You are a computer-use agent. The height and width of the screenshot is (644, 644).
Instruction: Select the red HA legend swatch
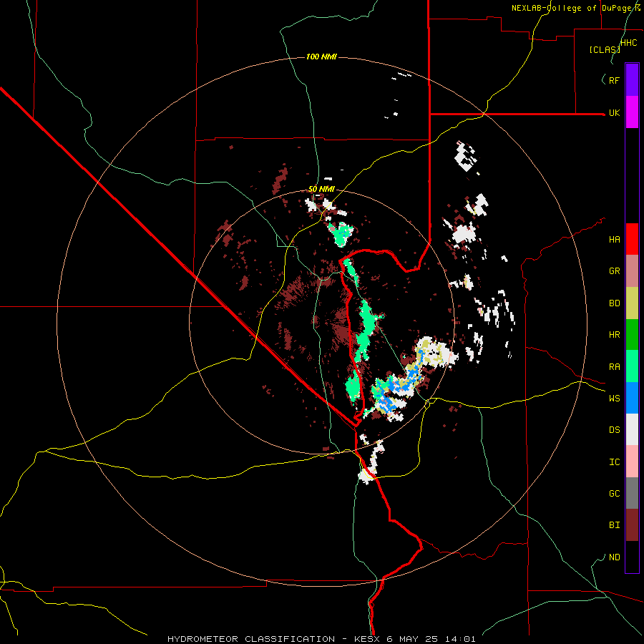click(x=632, y=239)
